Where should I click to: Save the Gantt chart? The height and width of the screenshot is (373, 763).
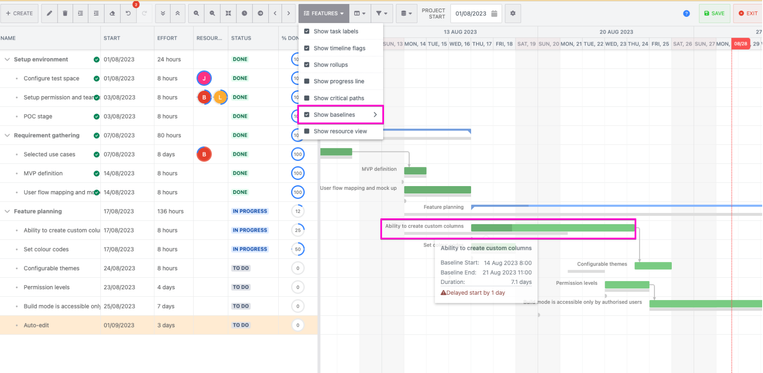[x=714, y=14]
